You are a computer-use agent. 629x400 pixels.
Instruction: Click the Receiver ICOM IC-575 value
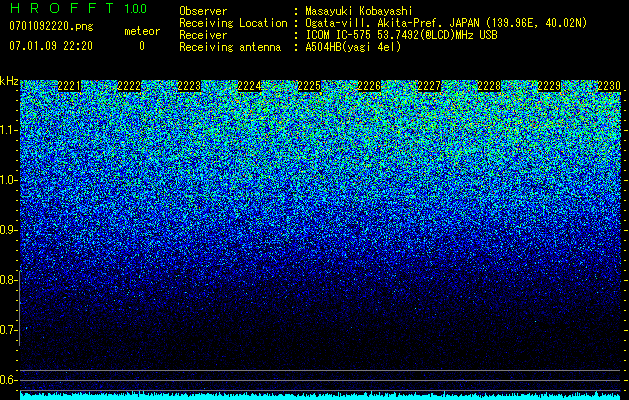point(401,35)
